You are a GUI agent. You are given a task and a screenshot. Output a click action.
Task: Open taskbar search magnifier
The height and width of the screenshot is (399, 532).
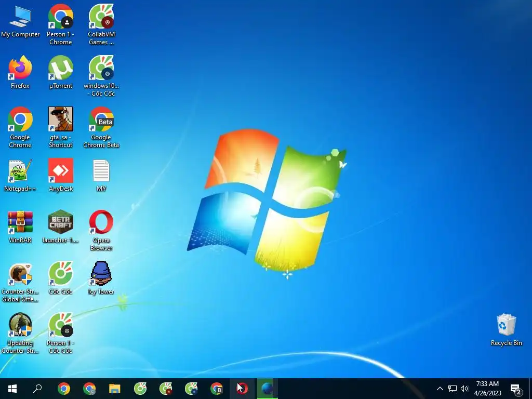[x=37, y=389]
